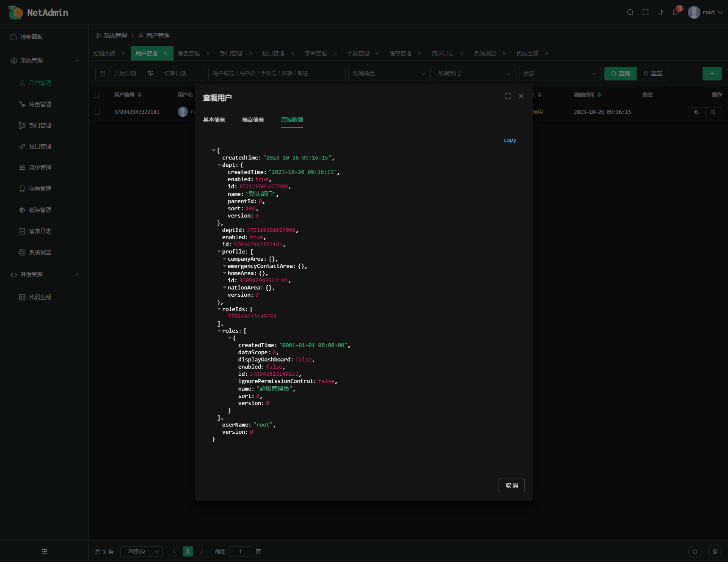Click the user search keyword input field

[x=277, y=74]
